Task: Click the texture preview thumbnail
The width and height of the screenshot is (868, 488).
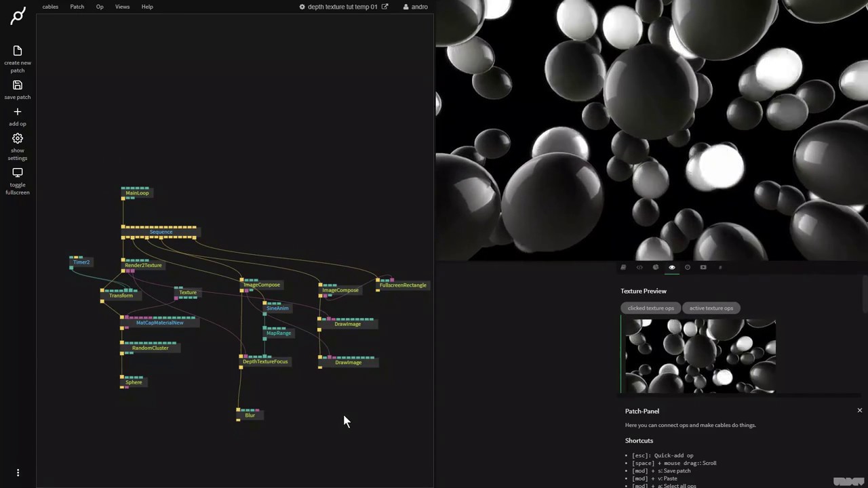Action: [x=700, y=356]
